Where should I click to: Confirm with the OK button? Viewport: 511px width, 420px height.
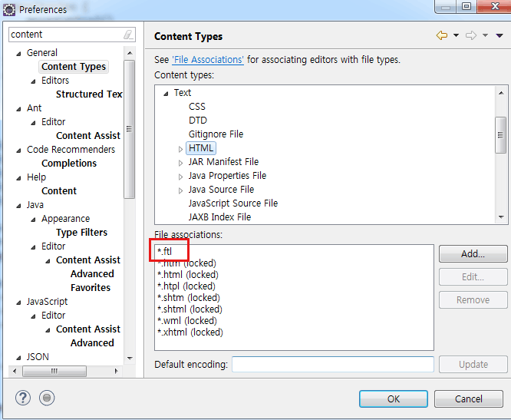(394, 399)
